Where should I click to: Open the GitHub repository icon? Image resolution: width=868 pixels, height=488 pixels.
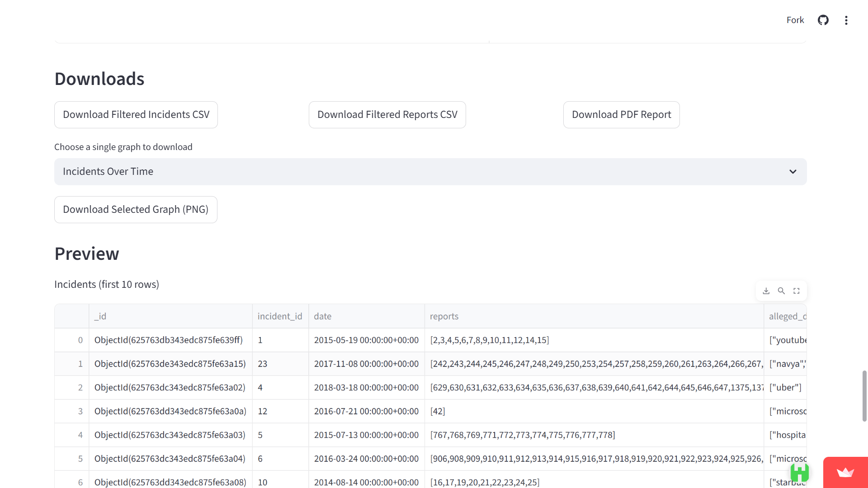click(823, 20)
